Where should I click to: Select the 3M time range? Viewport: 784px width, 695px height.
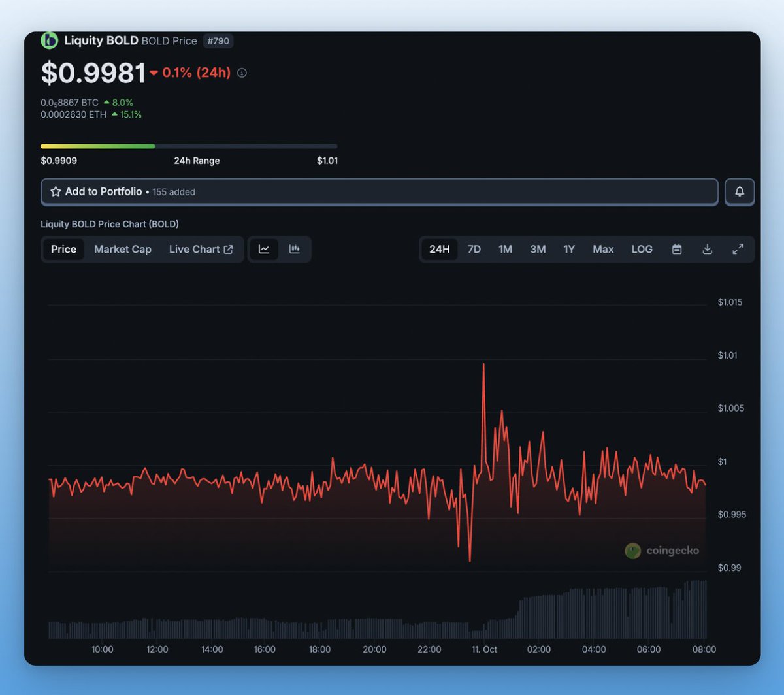tap(538, 249)
